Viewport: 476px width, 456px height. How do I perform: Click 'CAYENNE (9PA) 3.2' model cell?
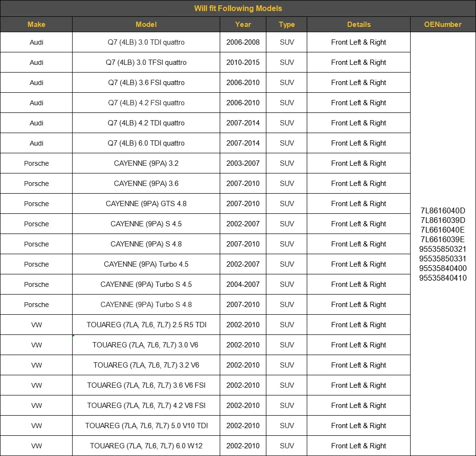click(x=146, y=163)
